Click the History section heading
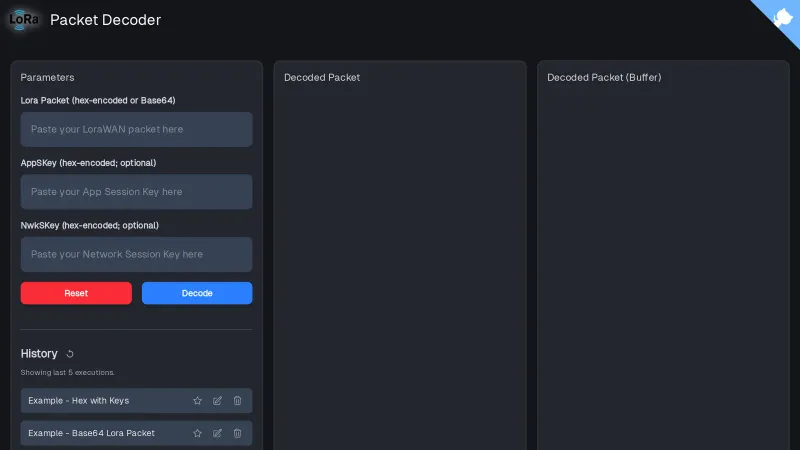 tap(39, 354)
